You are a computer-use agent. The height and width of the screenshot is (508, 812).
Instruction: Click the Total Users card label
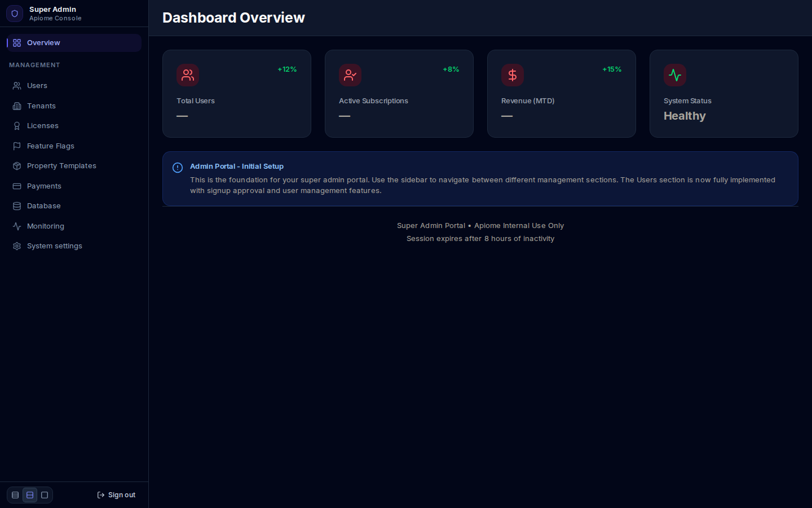coord(196,101)
